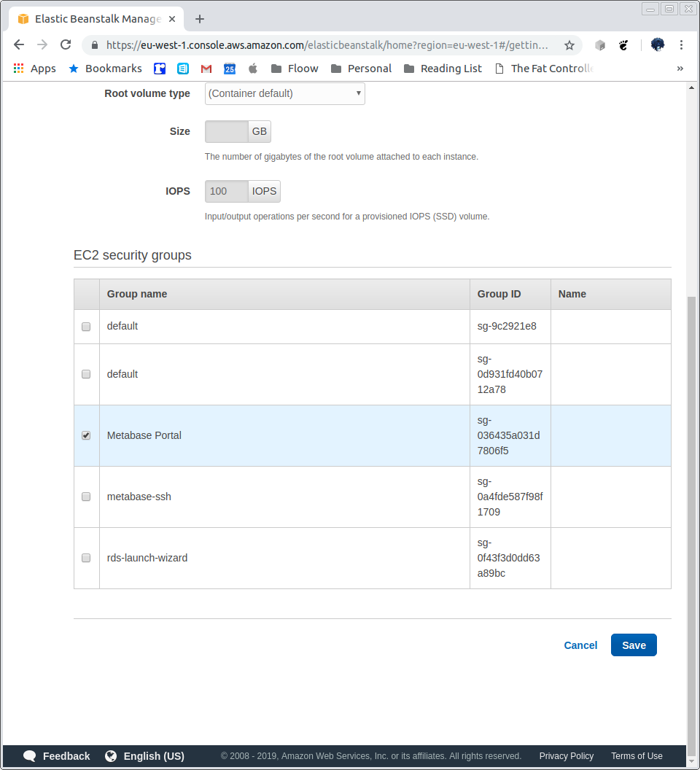The image size is (700, 770).
Task: Reload the Elastic Beanstalk page
Action: tap(66, 44)
